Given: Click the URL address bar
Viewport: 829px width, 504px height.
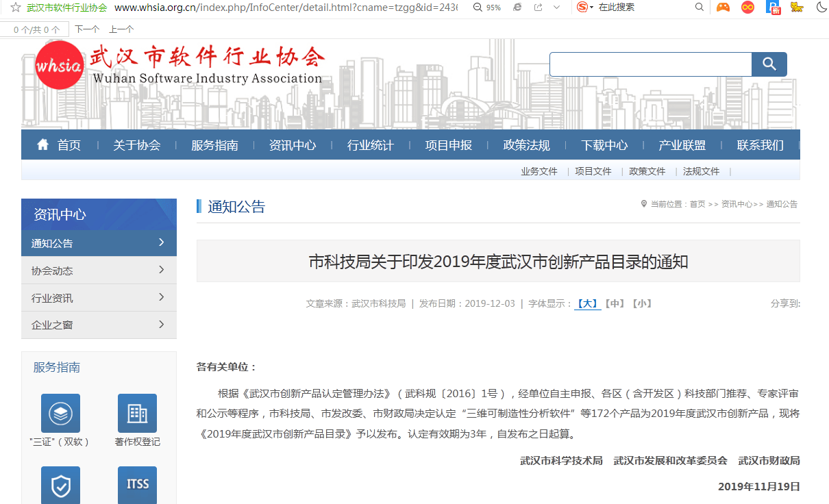Looking at the screenshot, I should (286, 8).
